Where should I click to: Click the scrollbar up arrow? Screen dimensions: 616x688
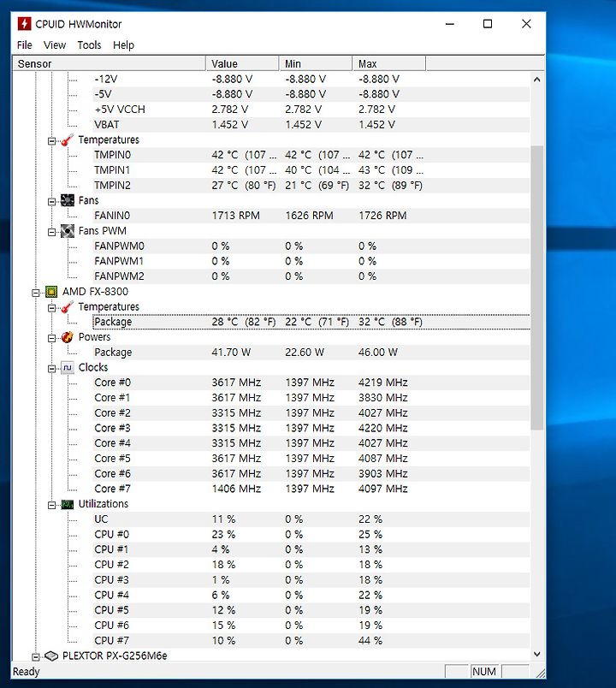point(537,80)
